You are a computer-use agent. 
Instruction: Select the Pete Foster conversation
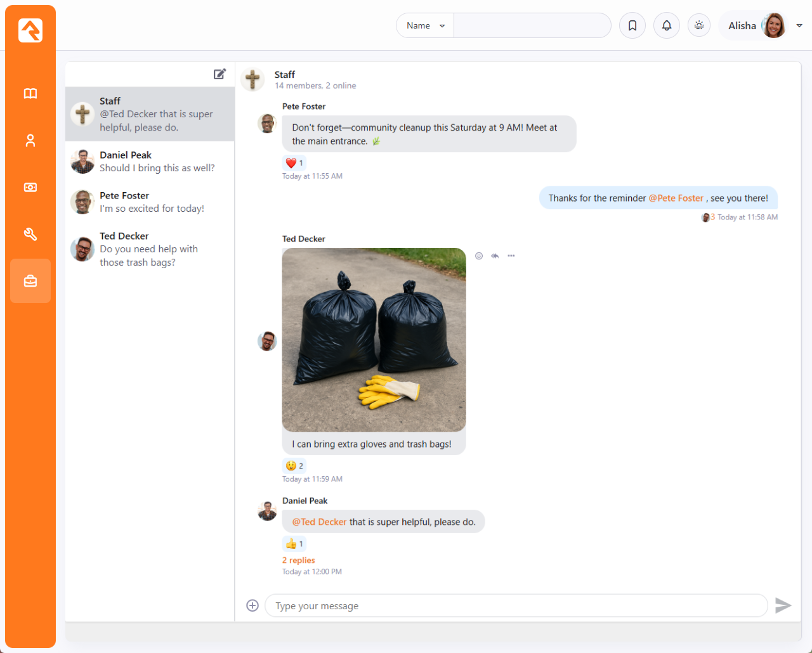[150, 202]
